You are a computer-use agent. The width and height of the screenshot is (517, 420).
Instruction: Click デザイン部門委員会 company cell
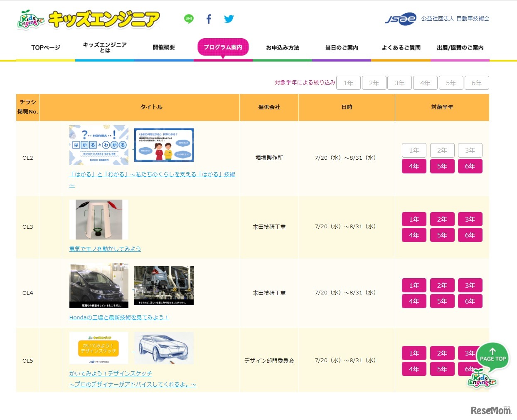[269, 361]
